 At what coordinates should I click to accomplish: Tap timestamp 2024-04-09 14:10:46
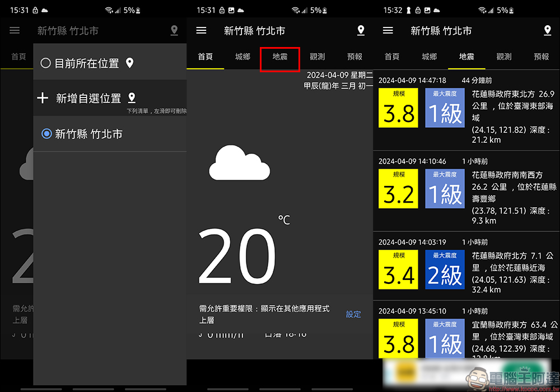tap(412, 161)
